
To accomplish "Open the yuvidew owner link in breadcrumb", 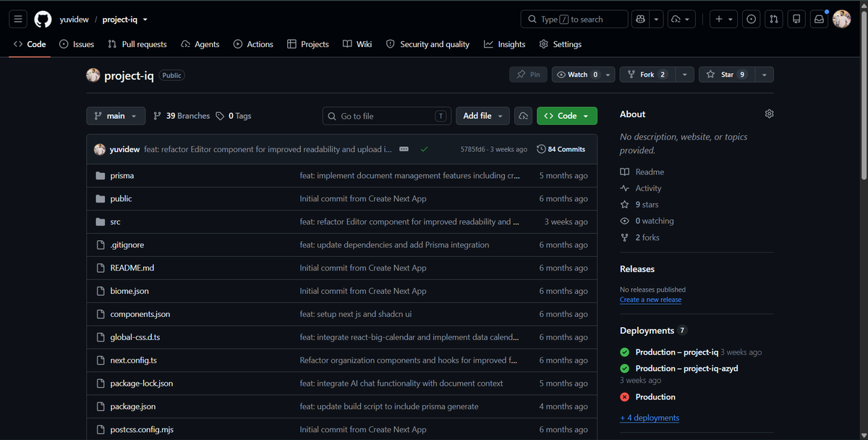I will [x=74, y=20].
